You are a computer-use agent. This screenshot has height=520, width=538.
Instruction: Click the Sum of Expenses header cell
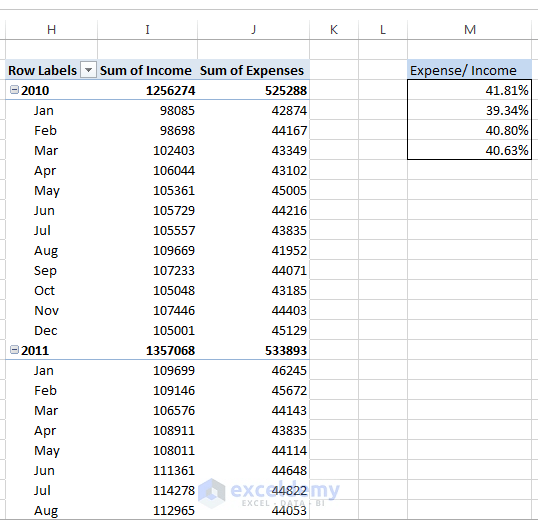tap(254, 70)
